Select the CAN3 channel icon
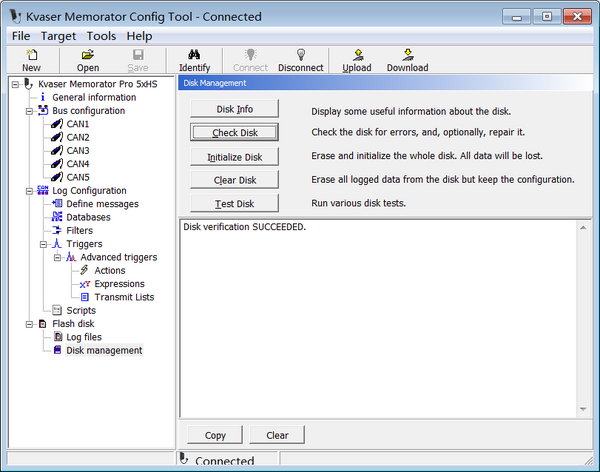Screen dimensions: 600x472 click(x=57, y=150)
